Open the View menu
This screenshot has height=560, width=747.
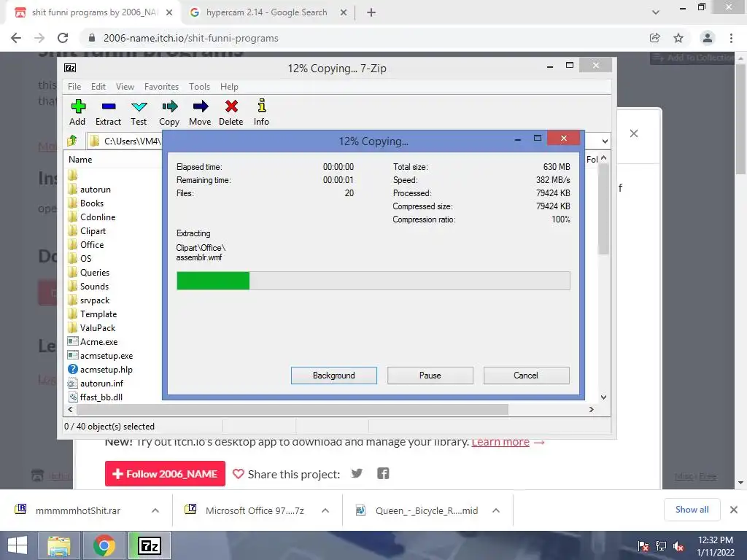tap(125, 87)
